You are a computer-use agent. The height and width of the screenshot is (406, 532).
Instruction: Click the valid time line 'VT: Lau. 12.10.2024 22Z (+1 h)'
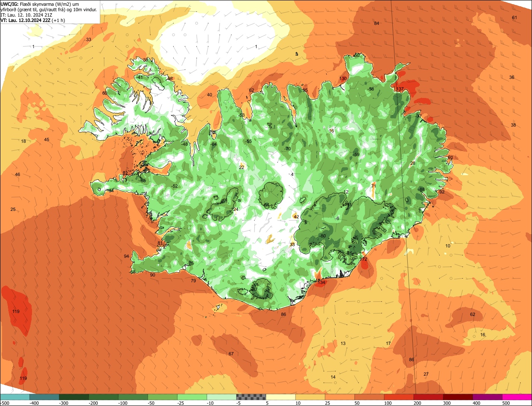click(x=33, y=20)
